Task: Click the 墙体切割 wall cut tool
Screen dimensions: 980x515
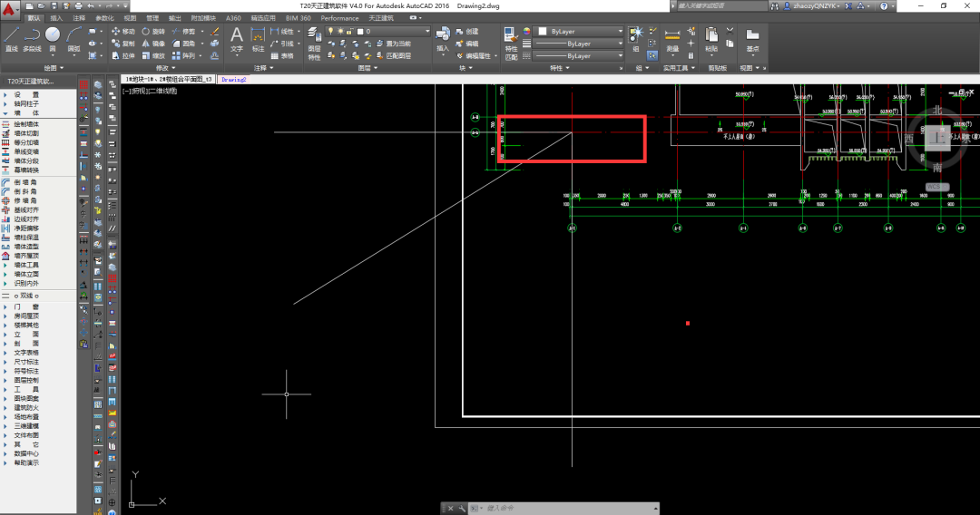Action: [x=26, y=133]
